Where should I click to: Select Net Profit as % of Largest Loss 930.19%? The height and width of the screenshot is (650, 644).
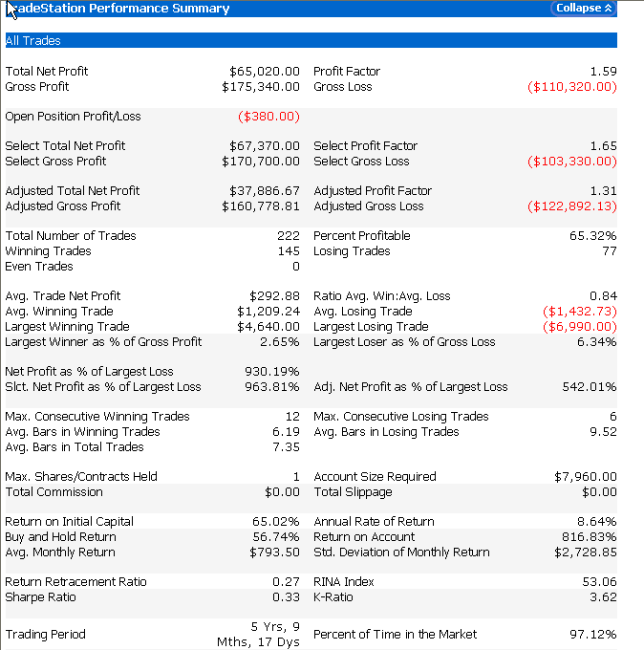click(x=272, y=372)
